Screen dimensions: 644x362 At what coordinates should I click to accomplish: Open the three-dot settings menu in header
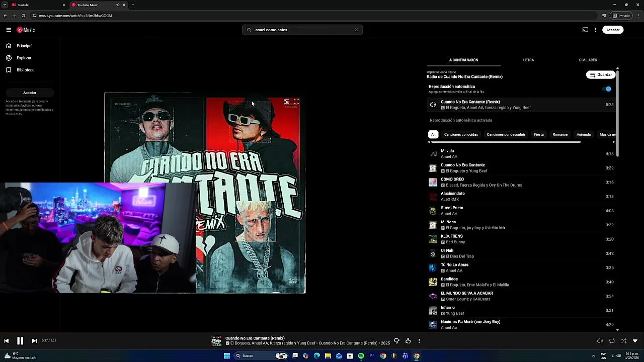pos(595,30)
